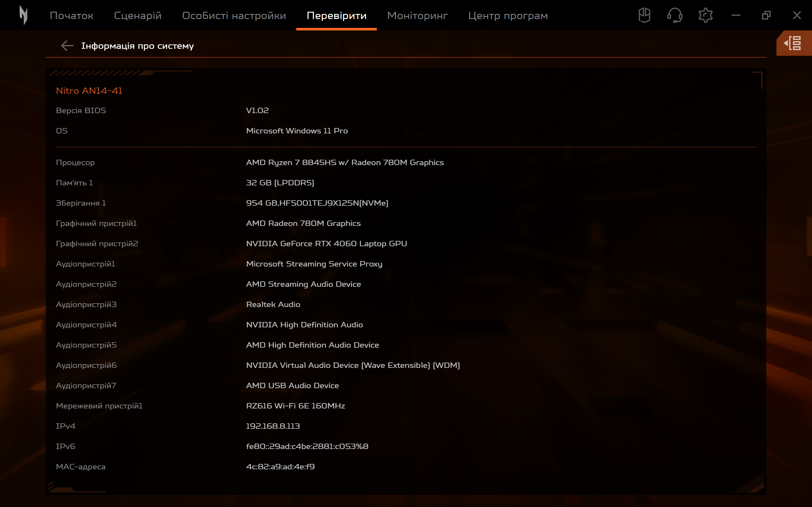Open the Моніторинг tab
812x507 pixels.
[x=417, y=16]
